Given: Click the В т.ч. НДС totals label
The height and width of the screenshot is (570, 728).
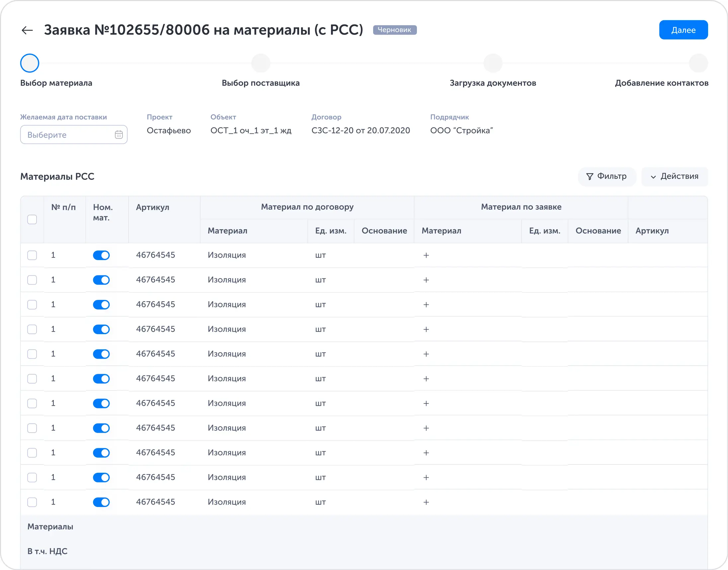Looking at the screenshot, I should click(x=47, y=552).
